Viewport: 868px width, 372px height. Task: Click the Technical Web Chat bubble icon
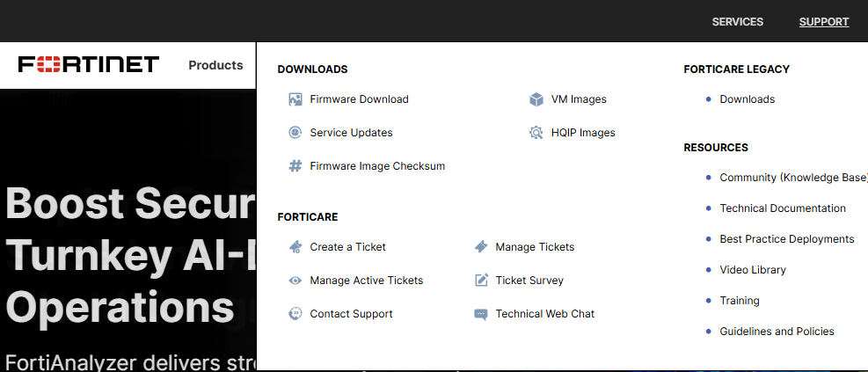point(482,315)
